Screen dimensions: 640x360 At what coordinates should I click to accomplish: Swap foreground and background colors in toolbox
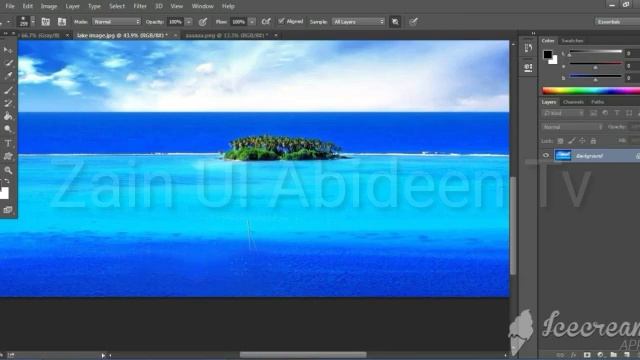(x=7, y=182)
